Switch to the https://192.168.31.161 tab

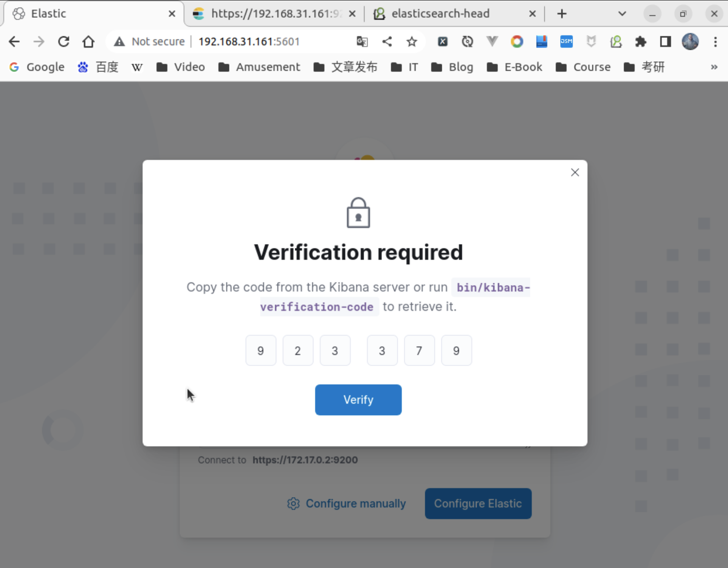(x=276, y=14)
